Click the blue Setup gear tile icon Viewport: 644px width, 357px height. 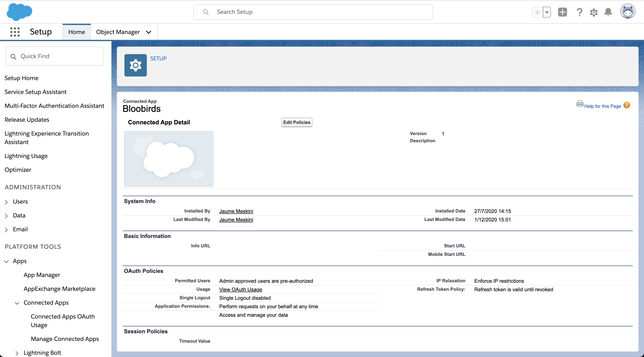[x=136, y=65]
